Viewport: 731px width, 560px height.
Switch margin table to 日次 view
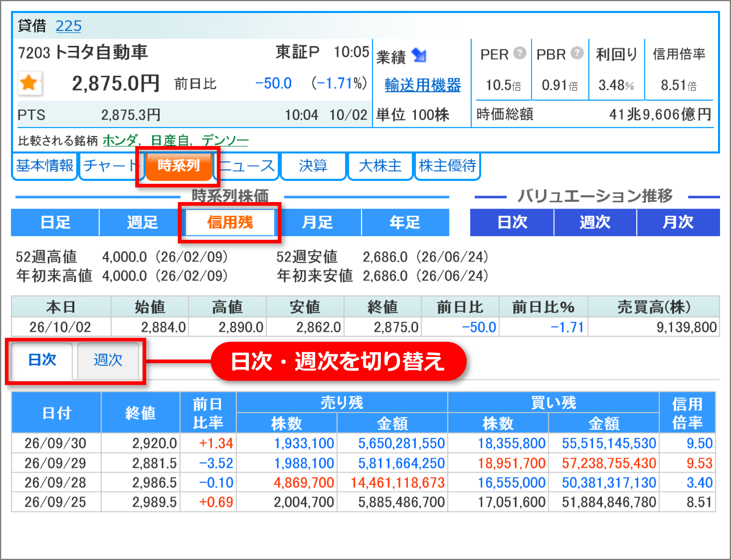tap(42, 360)
